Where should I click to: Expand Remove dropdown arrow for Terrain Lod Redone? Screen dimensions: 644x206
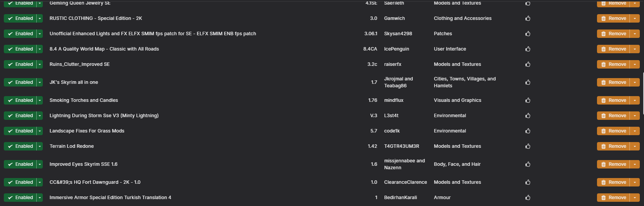(635, 146)
